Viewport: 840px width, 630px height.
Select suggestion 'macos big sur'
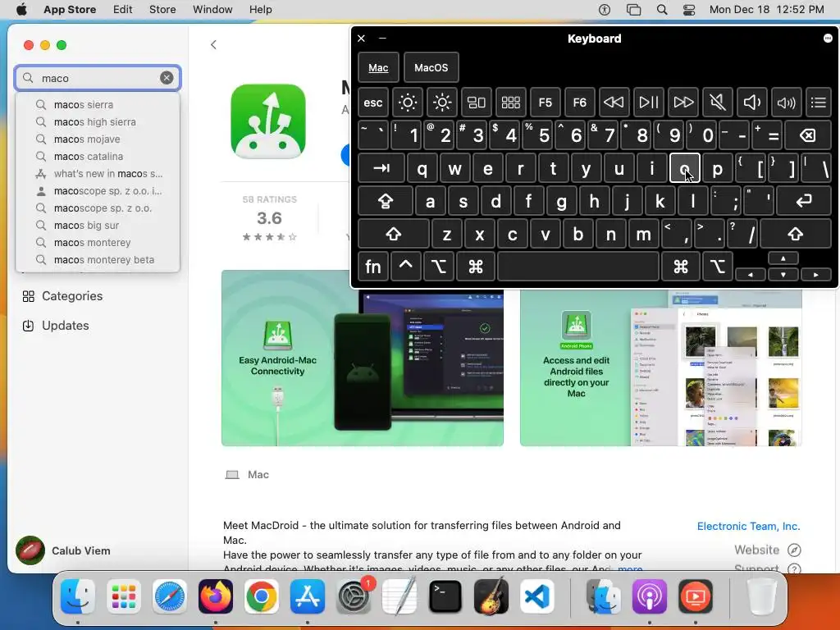tap(98, 225)
